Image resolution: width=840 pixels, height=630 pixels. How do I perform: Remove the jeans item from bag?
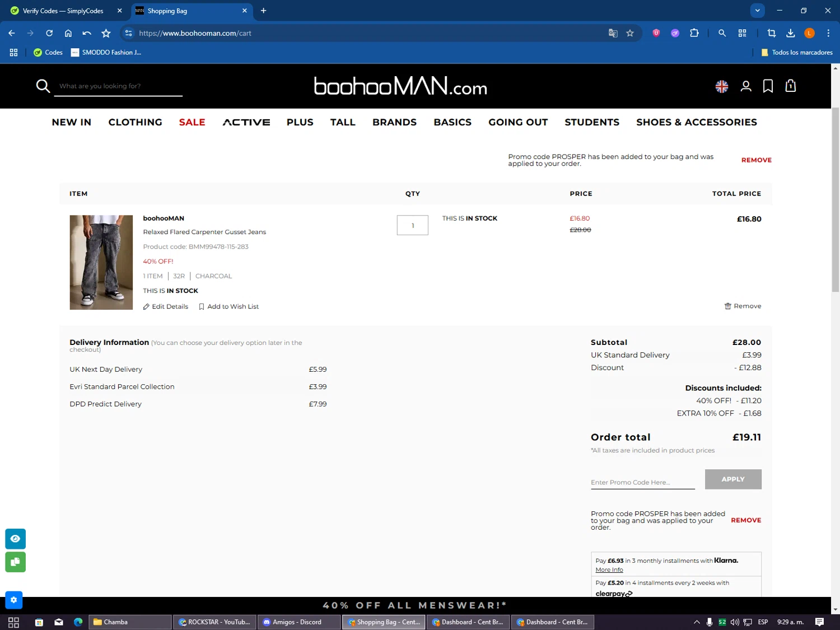click(743, 306)
